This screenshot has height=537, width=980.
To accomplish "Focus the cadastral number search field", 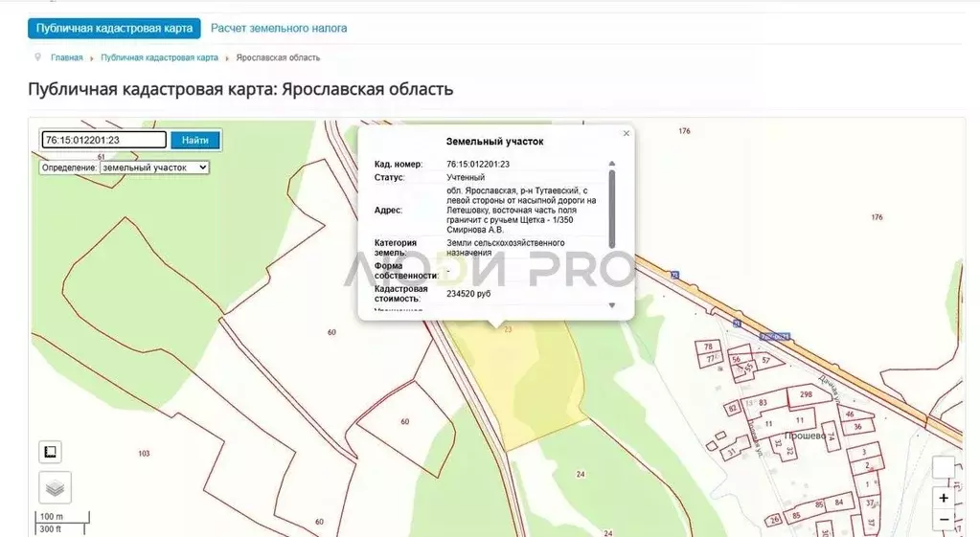I will pyautogui.click(x=104, y=140).
